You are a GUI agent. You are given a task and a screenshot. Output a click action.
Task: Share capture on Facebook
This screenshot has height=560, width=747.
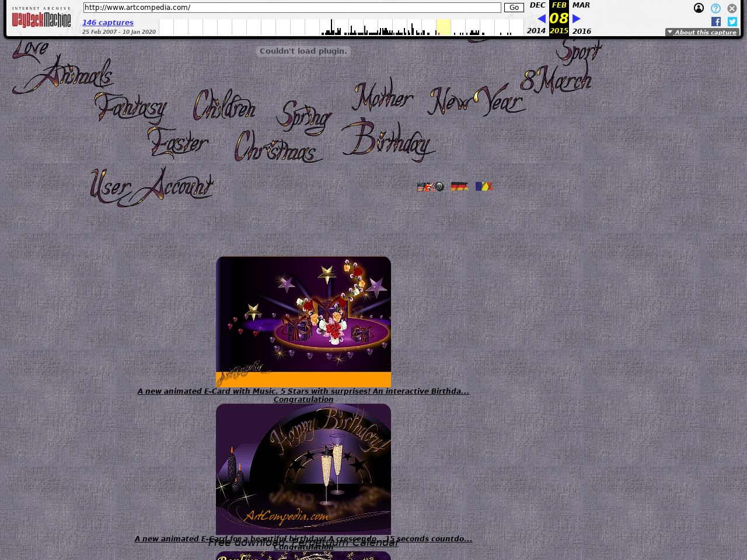716,22
